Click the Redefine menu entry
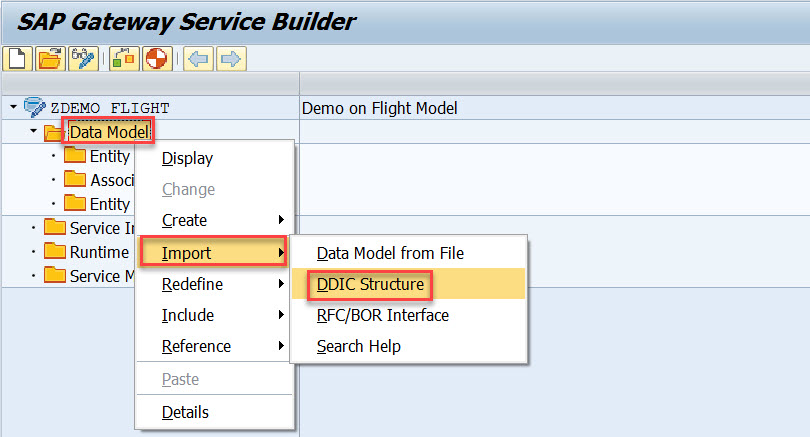 pyautogui.click(x=192, y=284)
